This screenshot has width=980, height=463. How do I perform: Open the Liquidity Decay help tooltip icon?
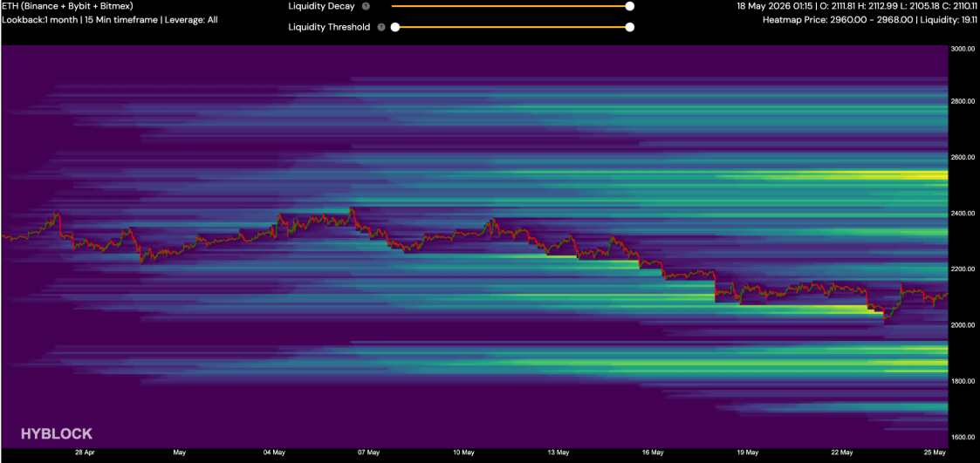pyautogui.click(x=366, y=6)
